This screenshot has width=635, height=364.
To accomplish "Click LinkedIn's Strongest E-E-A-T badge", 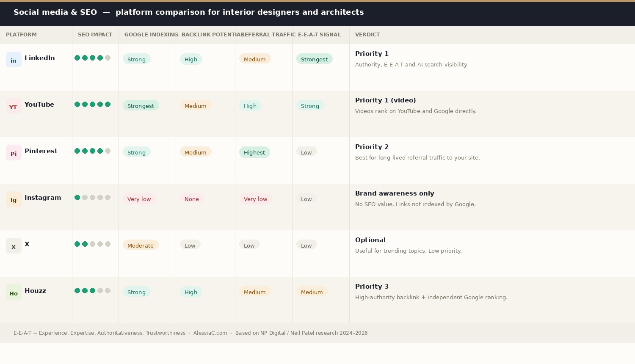I will coord(314,59).
